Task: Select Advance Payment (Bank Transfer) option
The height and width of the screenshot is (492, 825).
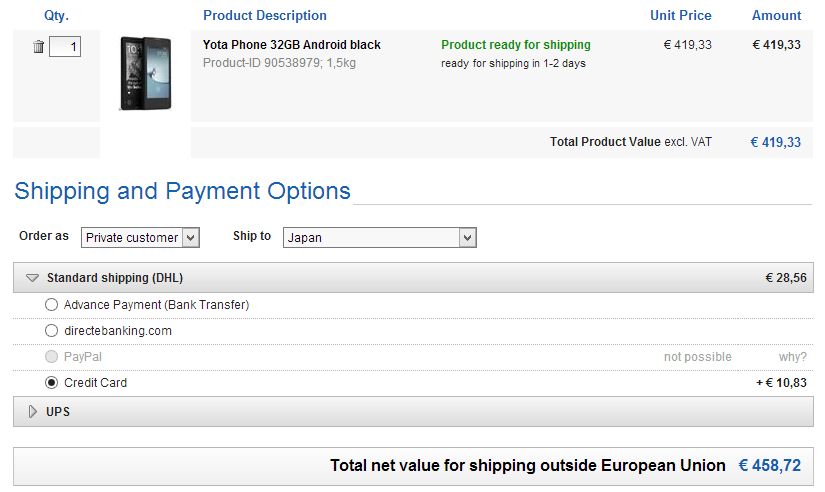Action: click(x=52, y=305)
